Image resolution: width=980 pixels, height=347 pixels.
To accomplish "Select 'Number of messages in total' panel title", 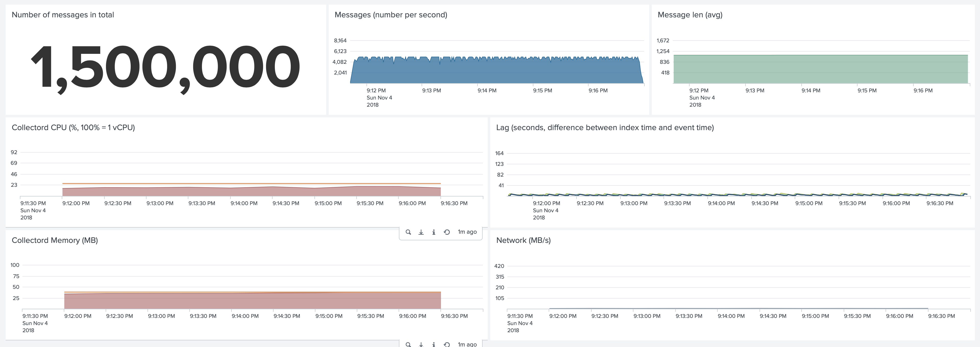I will point(63,15).
